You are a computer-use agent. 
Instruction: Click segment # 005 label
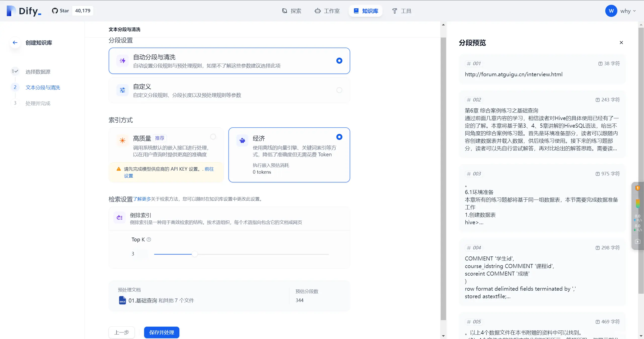(474, 322)
